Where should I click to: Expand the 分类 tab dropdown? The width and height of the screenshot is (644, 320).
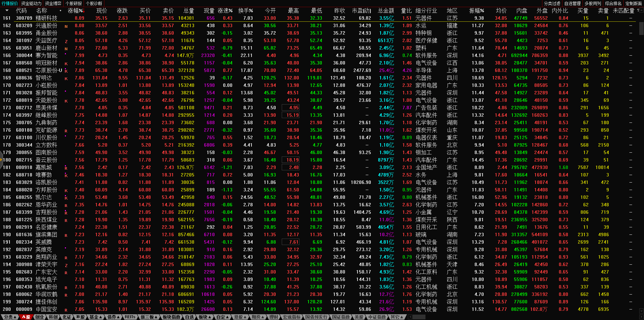point(10,317)
